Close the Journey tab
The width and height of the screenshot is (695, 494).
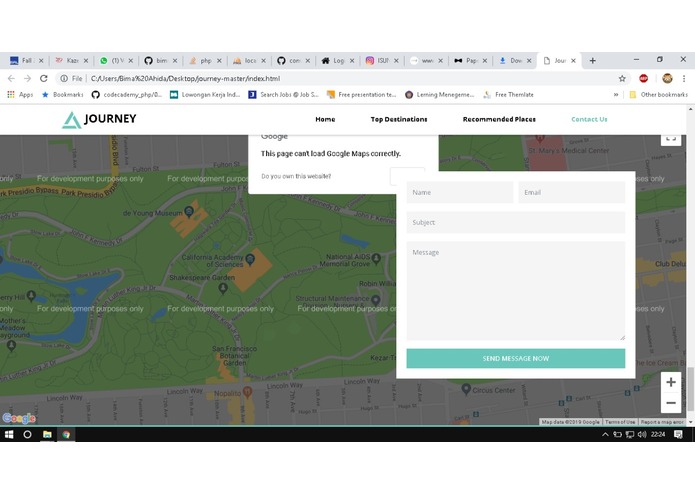573,61
